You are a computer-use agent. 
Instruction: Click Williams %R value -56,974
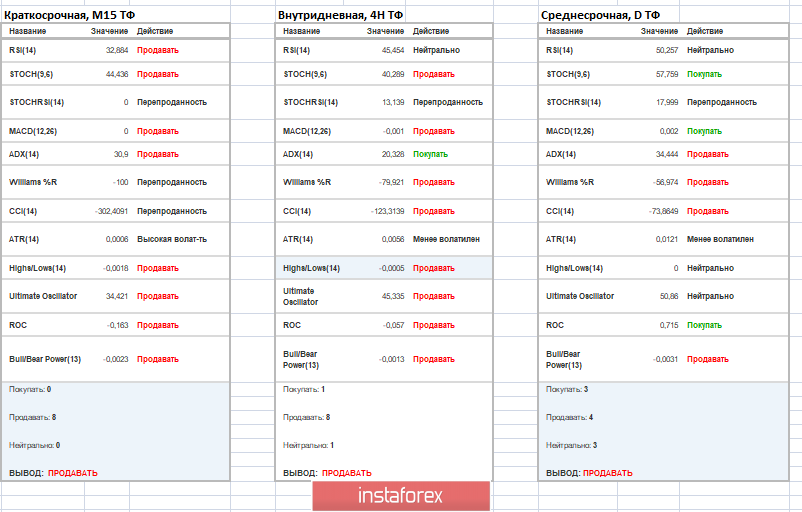pos(665,182)
